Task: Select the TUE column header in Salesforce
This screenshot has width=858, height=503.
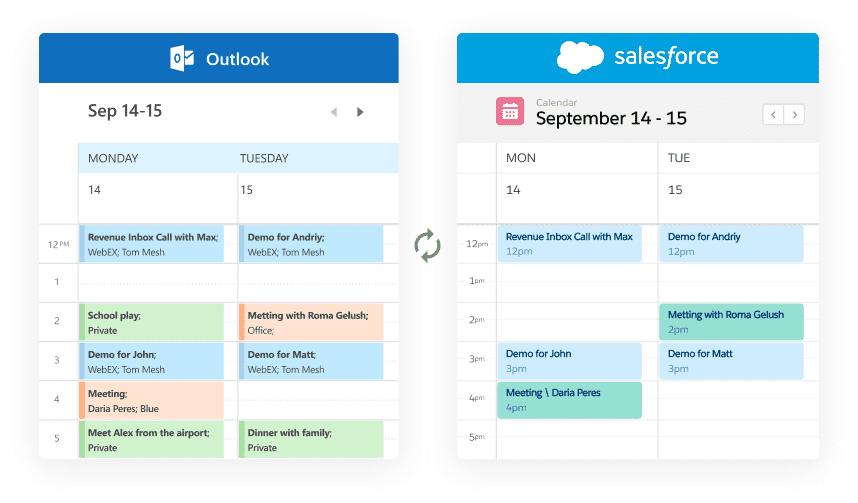Action: pyautogui.click(x=679, y=158)
